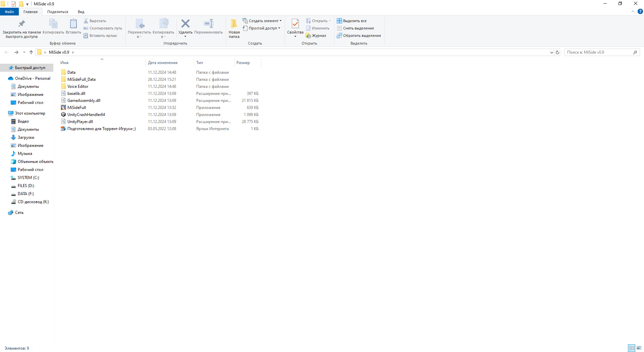Click the refresh icon beside the address bar
This screenshot has height=352, width=644.
[557, 52]
